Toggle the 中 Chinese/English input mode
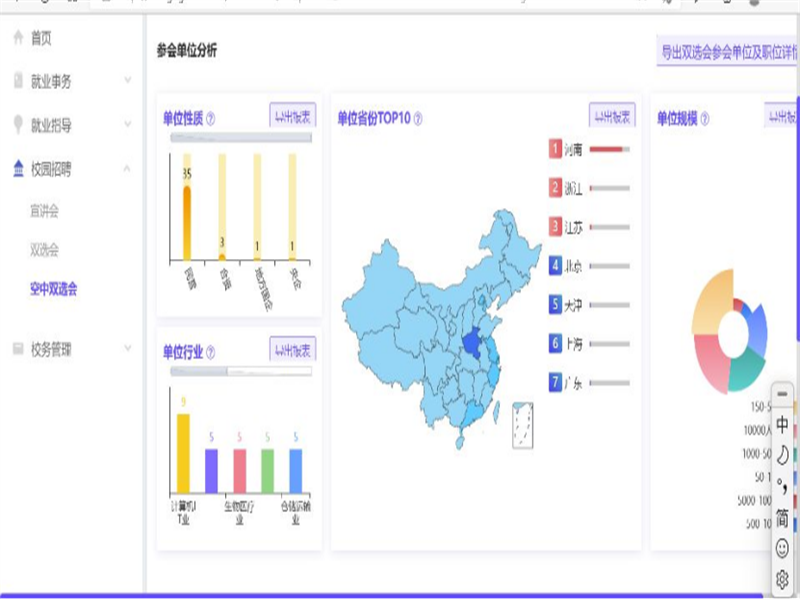 click(x=782, y=425)
